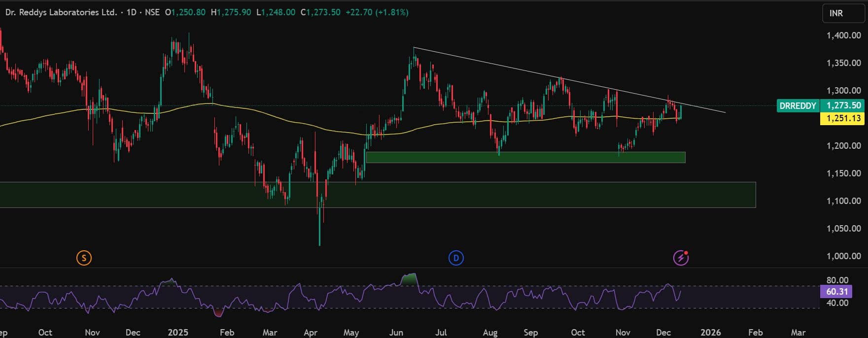Click the yellow 1,251.13 moving average label
This screenshot has height=338, width=868.
tap(843, 118)
